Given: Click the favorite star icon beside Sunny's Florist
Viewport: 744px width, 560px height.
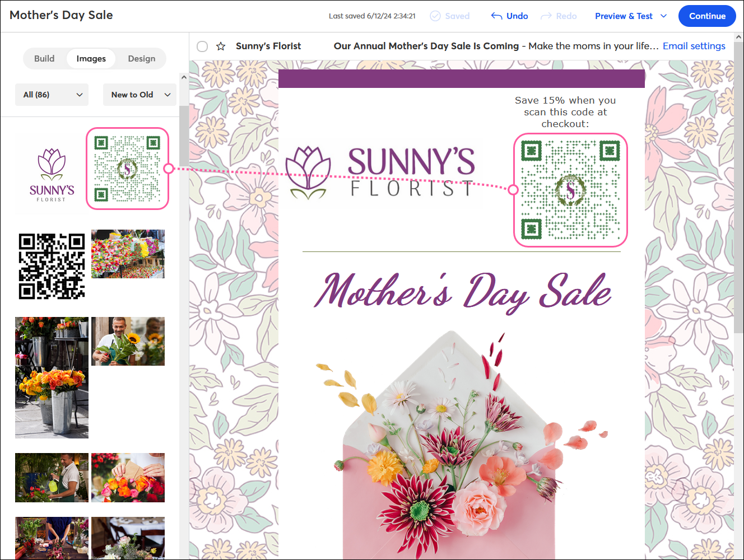Looking at the screenshot, I should (221, 46).
